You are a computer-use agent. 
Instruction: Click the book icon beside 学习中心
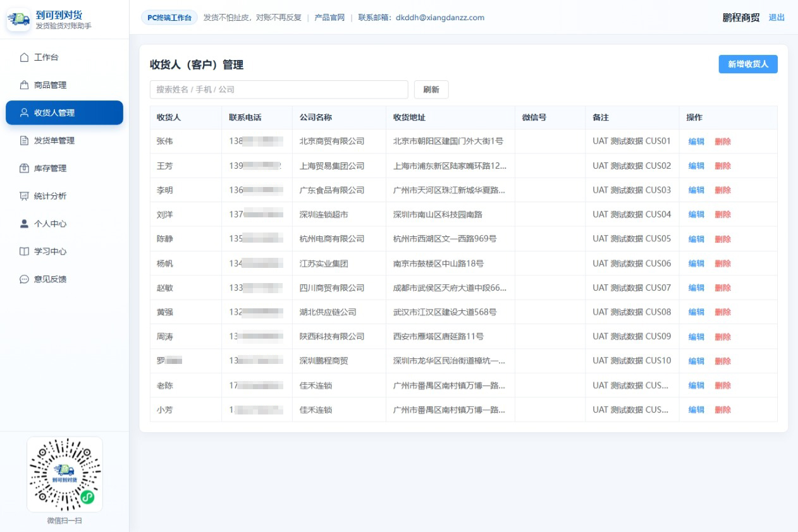click(25, 251)
